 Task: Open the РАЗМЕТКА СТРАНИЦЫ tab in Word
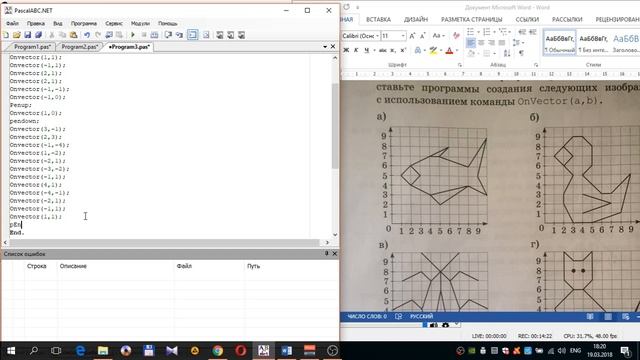point(471,20)
